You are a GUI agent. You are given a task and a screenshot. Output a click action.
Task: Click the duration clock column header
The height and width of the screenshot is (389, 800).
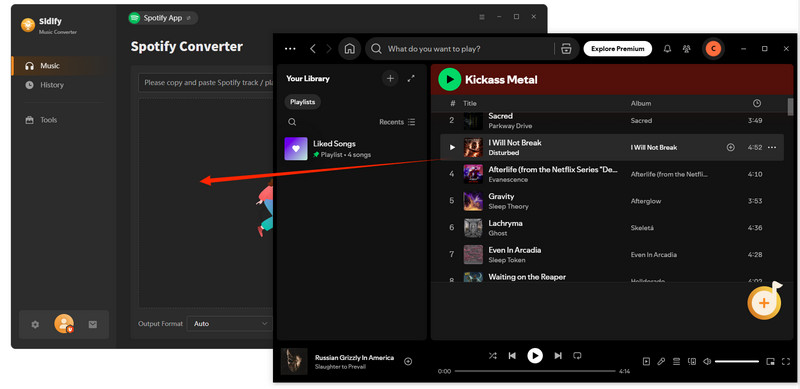(x=757, y=103)
